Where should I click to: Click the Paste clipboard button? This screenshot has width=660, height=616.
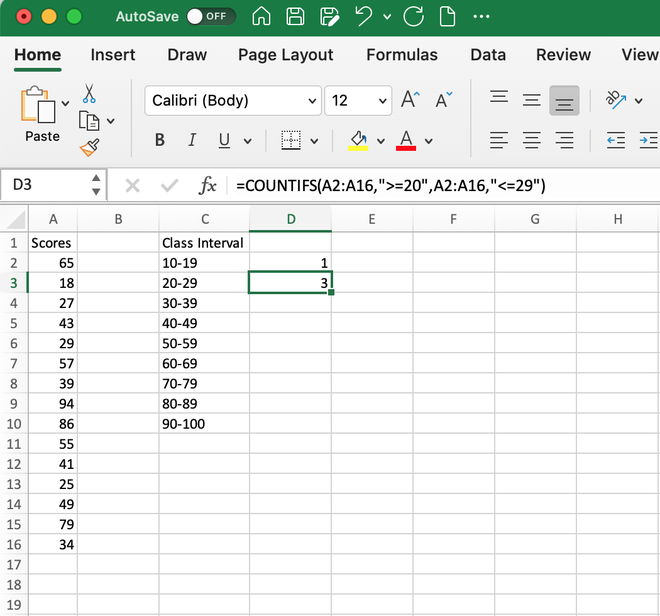(39, 105)
